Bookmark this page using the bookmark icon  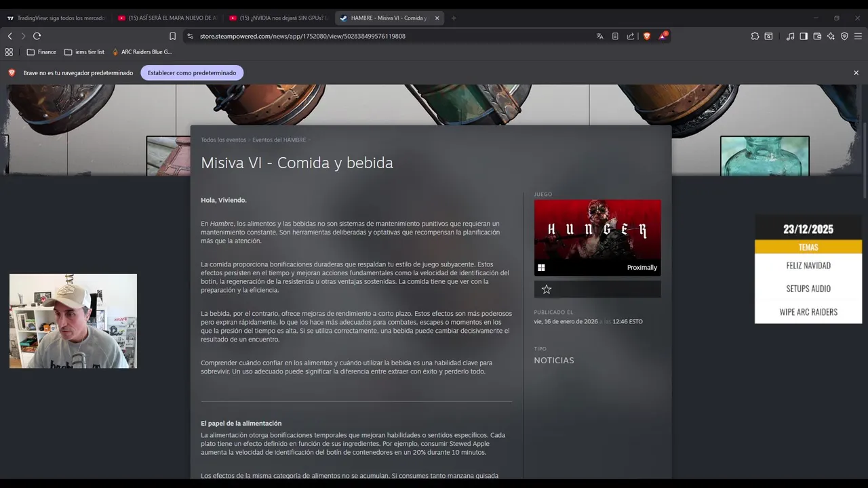coord(172,36)
